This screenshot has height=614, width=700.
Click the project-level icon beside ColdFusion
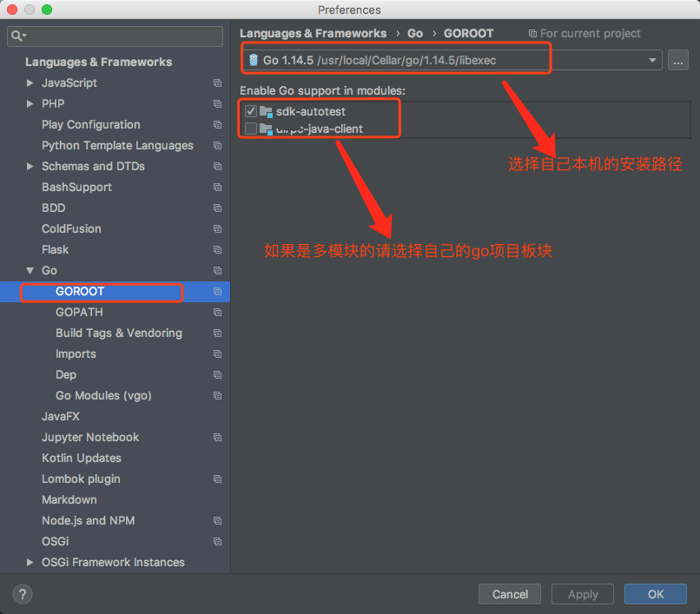tap(217, 228)
